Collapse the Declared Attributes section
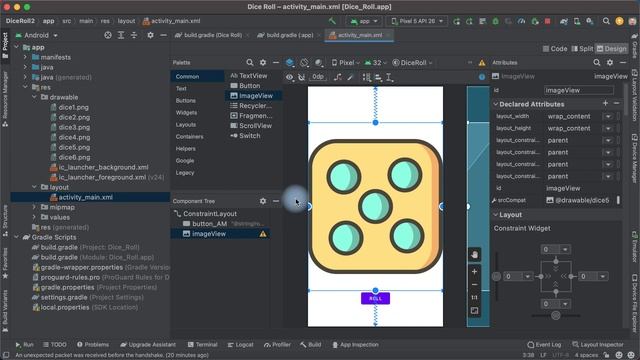Screen dimensions: 640x360 click(496, 104)
